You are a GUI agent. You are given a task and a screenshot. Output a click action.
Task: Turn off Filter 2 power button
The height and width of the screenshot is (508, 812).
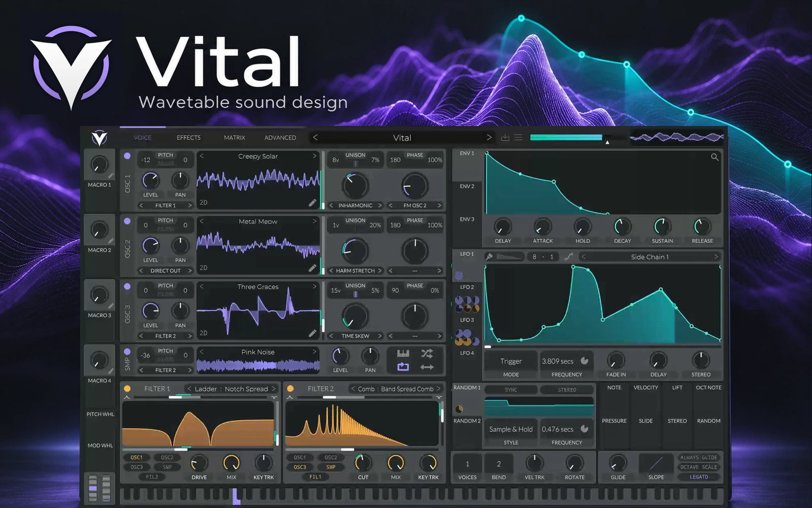tap(290, 389)
